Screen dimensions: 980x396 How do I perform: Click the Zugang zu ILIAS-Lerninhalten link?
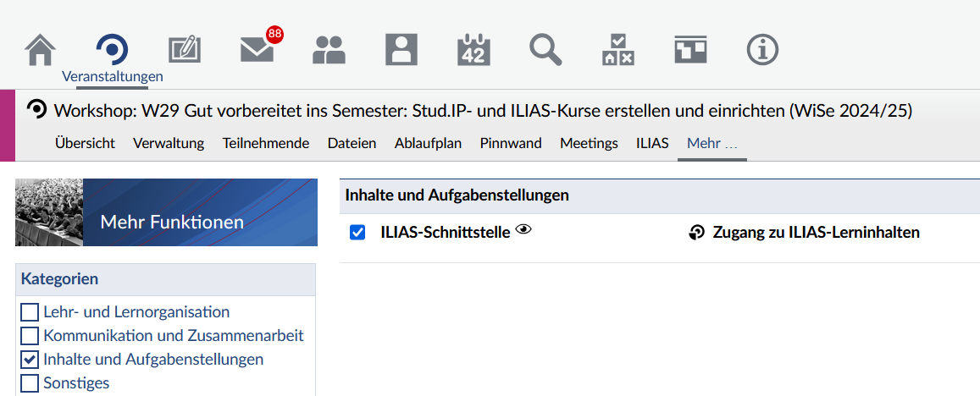[817, 233]
